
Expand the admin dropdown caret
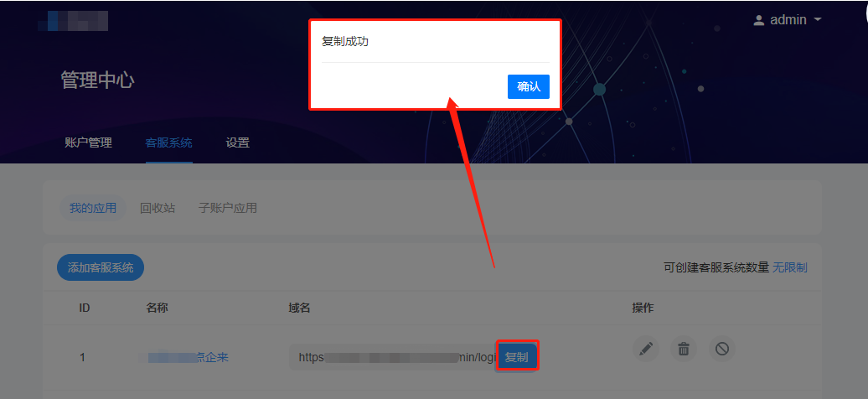(x=818, y=20)
